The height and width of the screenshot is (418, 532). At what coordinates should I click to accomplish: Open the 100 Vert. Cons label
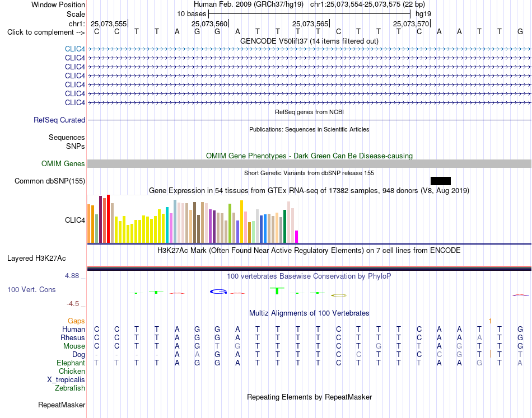31,289
